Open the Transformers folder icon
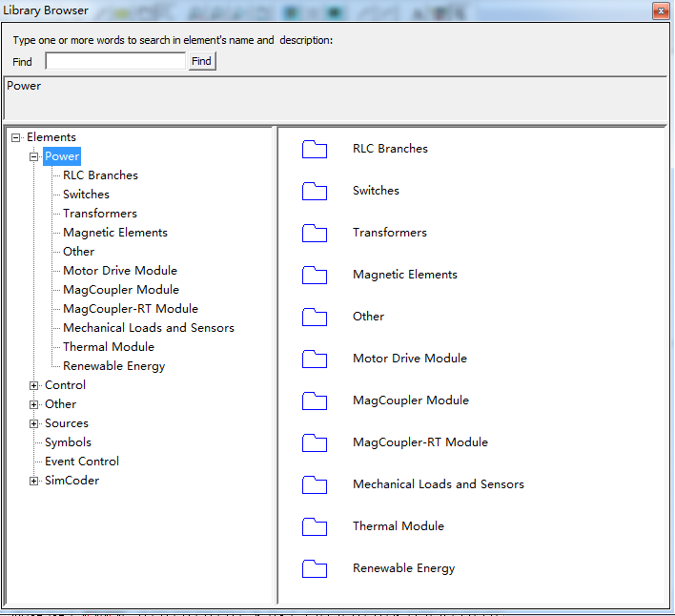This screenshot has width=675, height=616. click(315, 234)
